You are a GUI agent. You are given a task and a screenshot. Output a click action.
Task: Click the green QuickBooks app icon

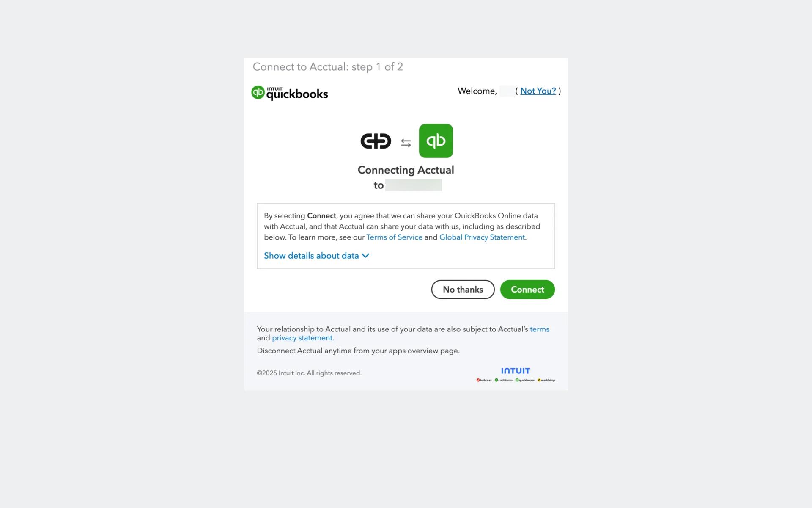click(x=436, y=141)
